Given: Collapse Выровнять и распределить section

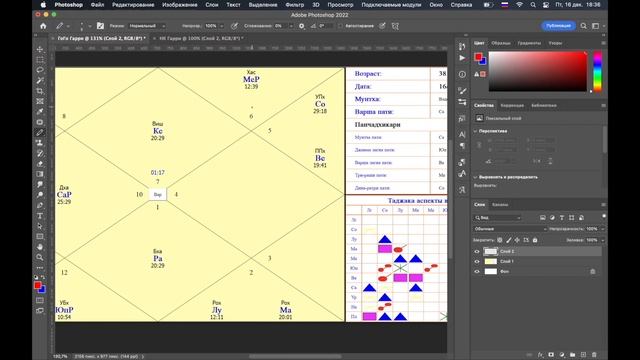Looking at the screenshot, I should click(476, 177).
